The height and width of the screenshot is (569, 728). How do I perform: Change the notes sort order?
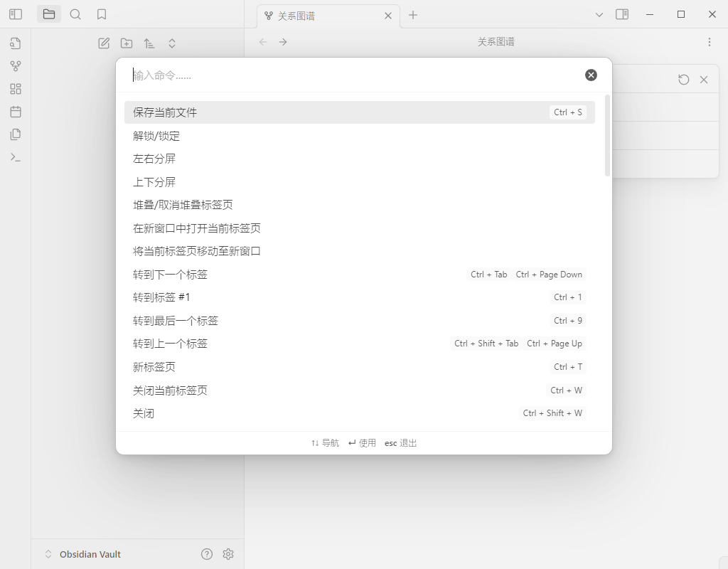tap(149, 43)
